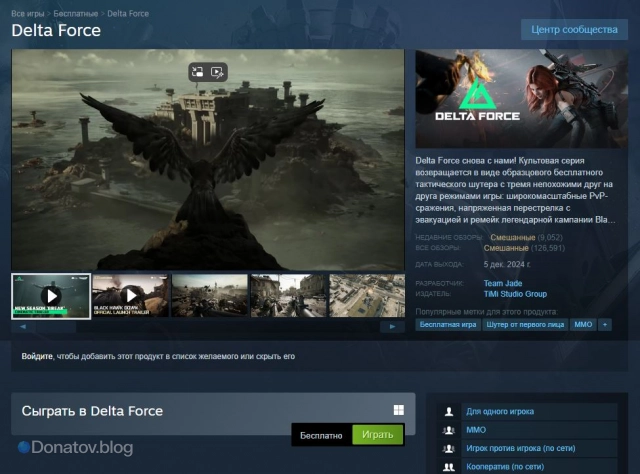
Task: Select the Шутер от первого лица tag
Action: pos(525,325)
